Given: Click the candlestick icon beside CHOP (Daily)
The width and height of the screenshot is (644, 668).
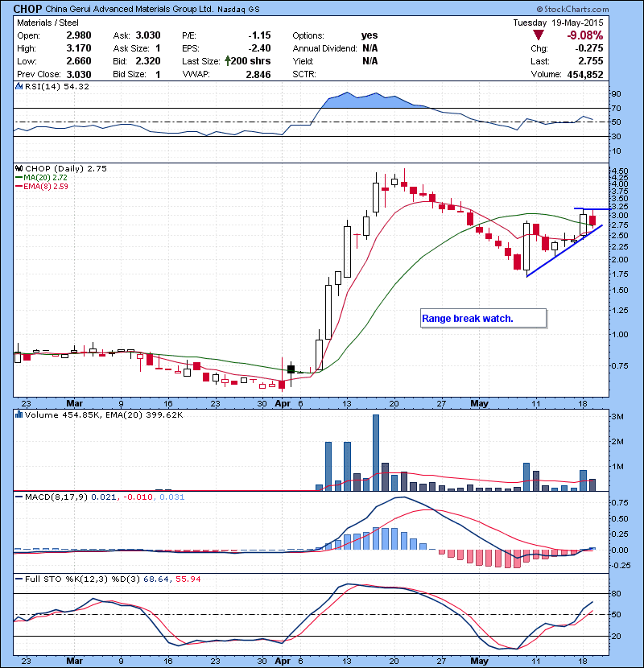Looking at the screenshot, I should (x=19, y=168).
